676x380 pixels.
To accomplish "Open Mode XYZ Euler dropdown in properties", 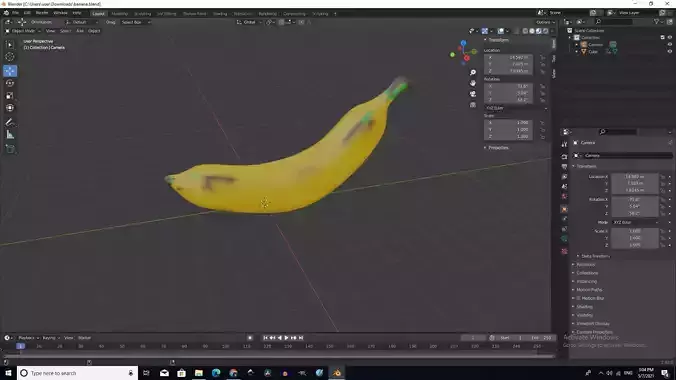I will pos(635,223).
